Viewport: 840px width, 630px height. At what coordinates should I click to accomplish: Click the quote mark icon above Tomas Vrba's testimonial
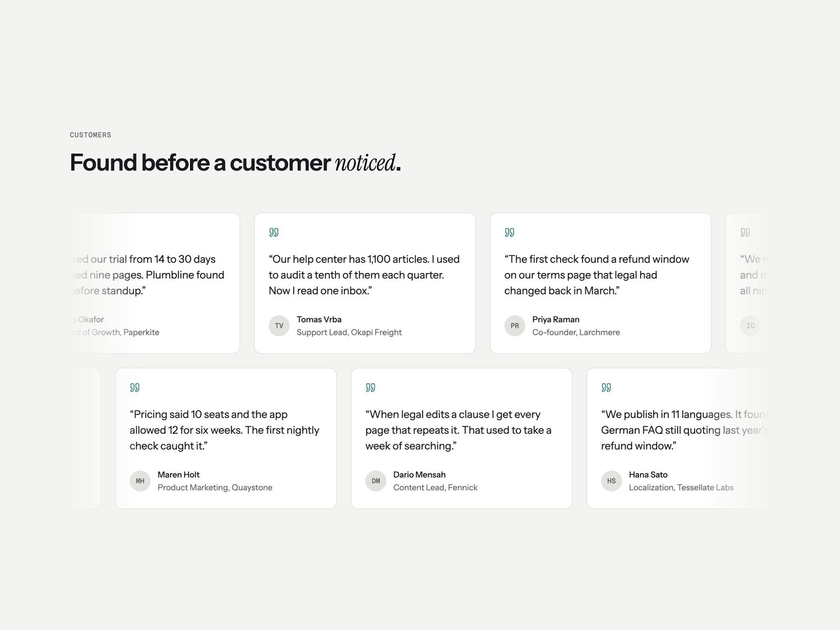pos(274,232)
